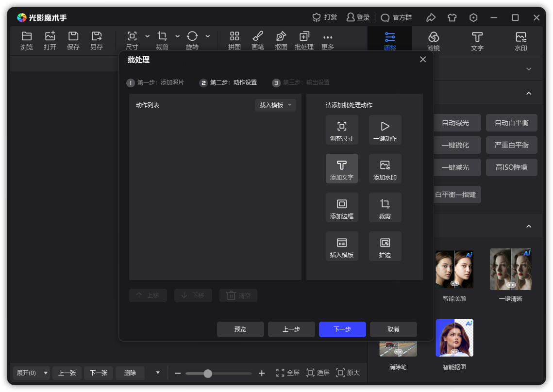Add the 添加水印 watermark action

coord(385,168)
